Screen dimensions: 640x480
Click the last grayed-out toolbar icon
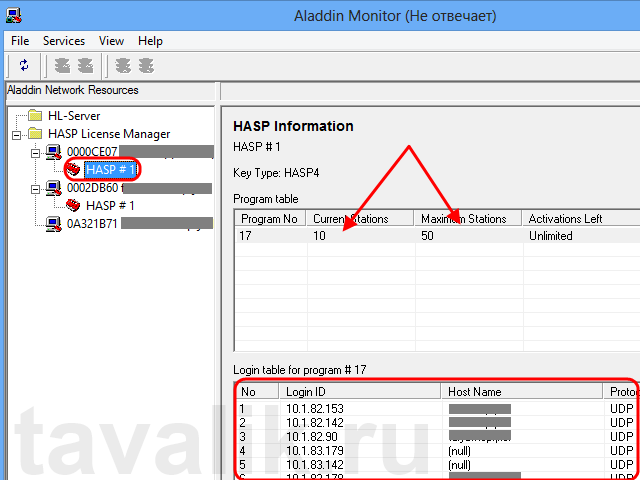tap(146, 66)
